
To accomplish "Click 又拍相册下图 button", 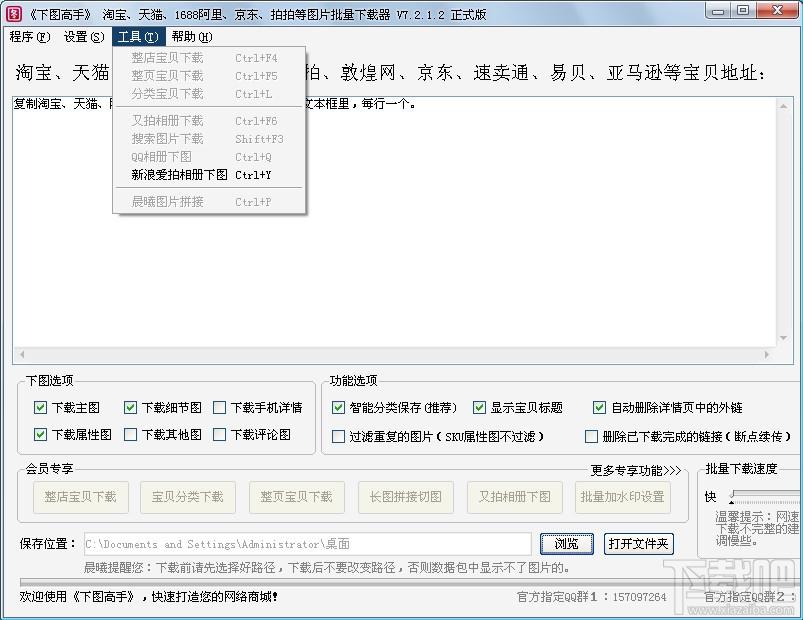I will tap(515, 497).
